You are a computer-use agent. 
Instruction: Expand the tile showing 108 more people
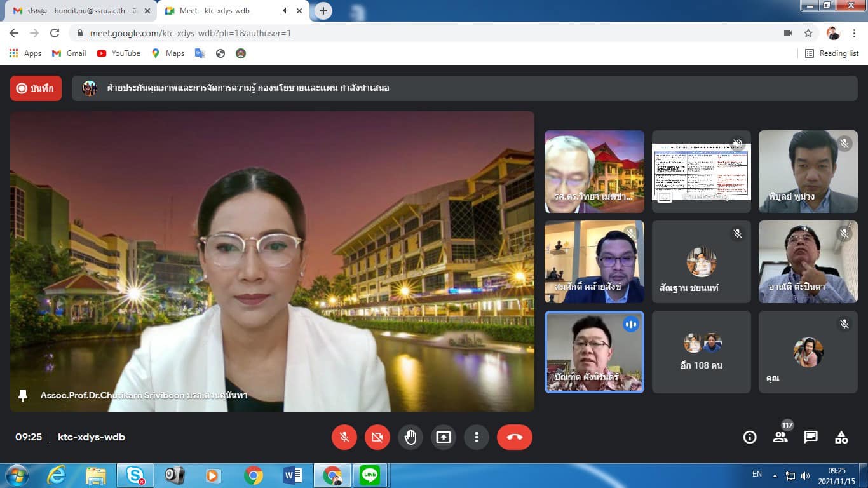pos(702,351)
